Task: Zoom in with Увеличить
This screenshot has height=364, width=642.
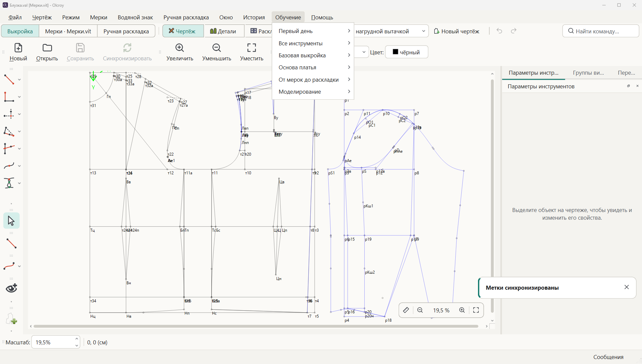Action: pos(180,52)
